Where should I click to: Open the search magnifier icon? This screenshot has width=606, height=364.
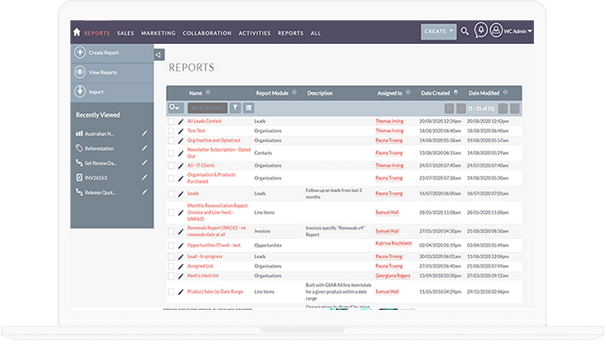[465, 31]
